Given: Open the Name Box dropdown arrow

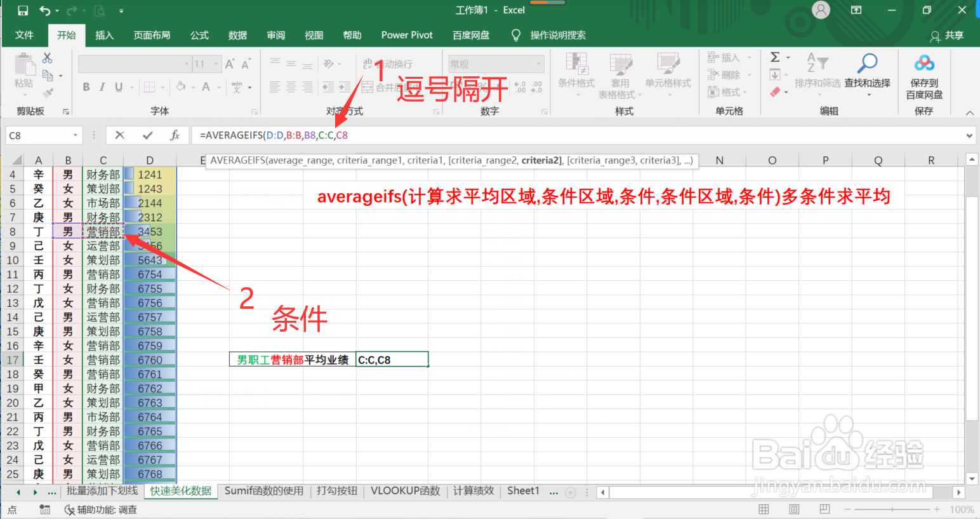Looking at the screenshot, I should pyautogui.click(x=76, y=135).
